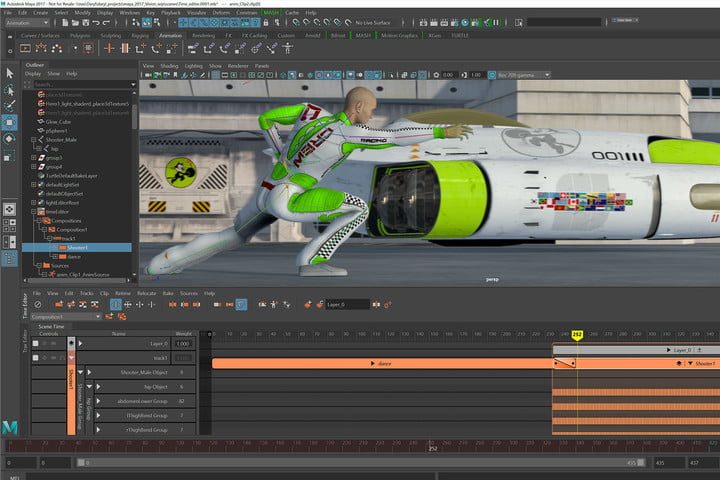Viewport: 720px width, 480px height.
Task: Open the Deform menu
Action: pos(221,13)
